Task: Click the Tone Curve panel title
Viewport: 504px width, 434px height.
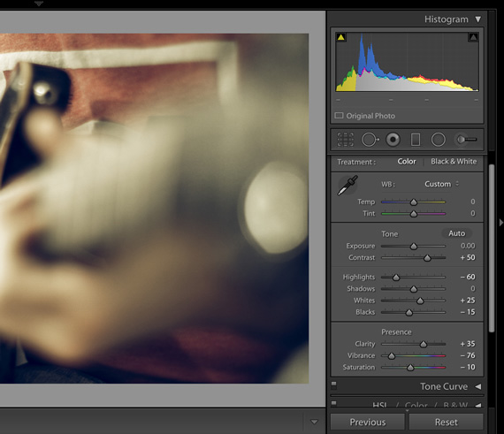Action: click(x=444, y=386)
